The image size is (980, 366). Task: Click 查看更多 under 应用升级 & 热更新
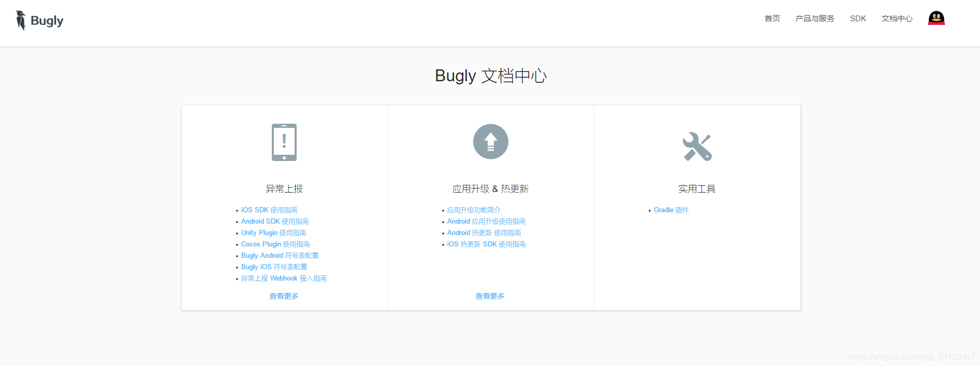(x=490, y=296)
